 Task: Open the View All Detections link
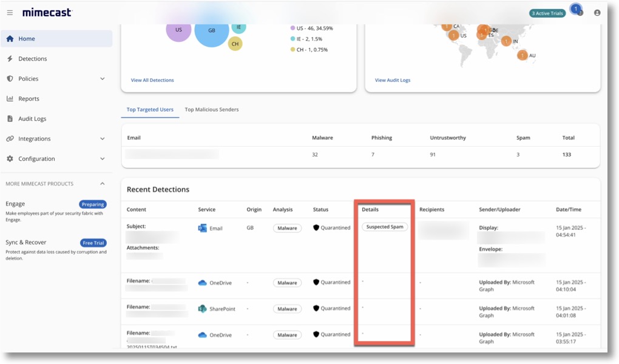point(152,80)
